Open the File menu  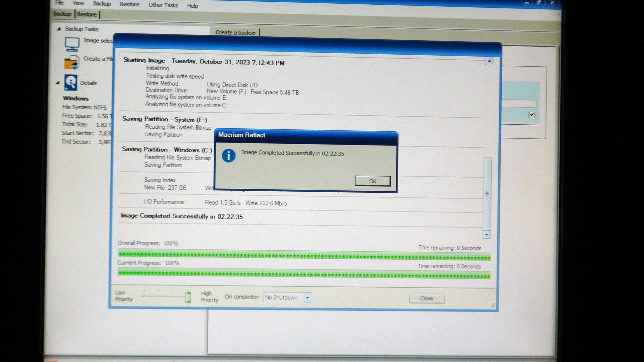tap(59, 3)
